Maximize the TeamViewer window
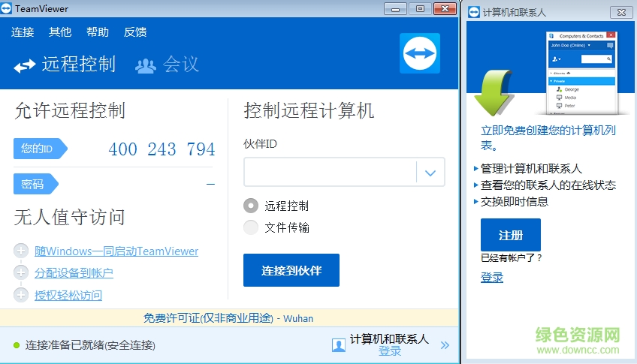 click(420, 8)
